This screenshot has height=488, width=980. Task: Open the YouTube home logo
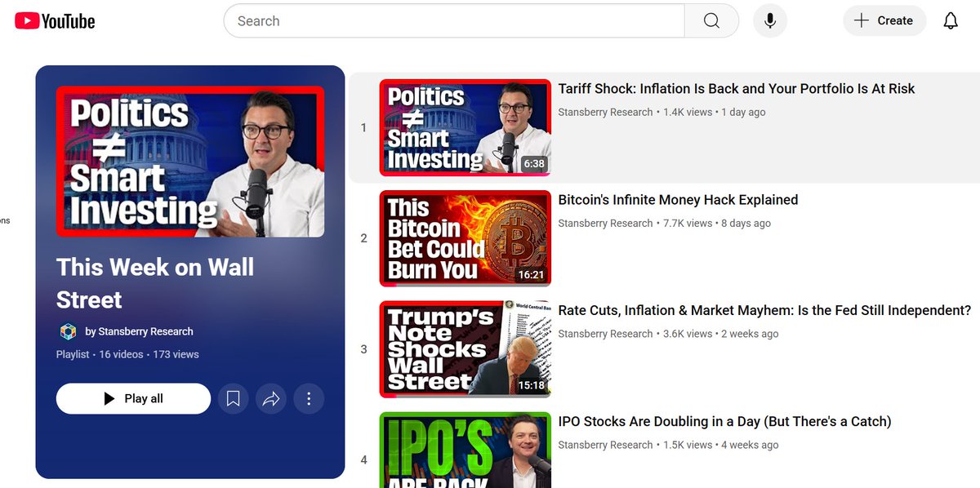[x=55, y=21]
